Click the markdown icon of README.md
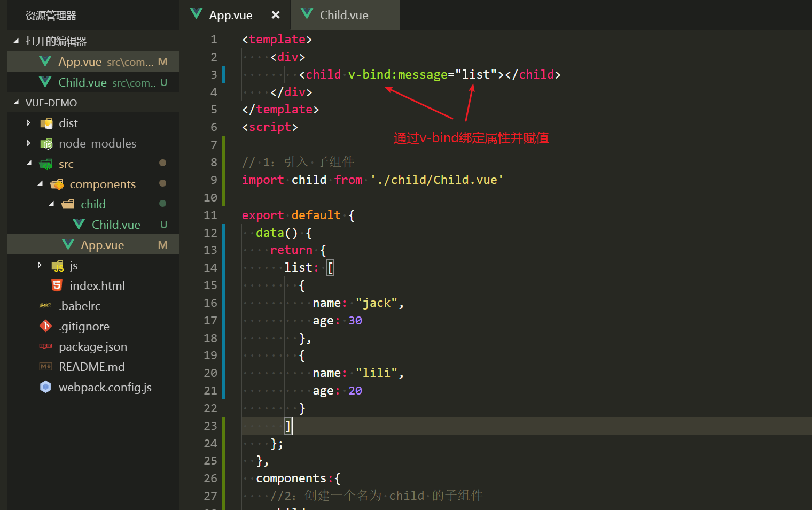The width and height of the screenshot is (812, 510). coord(45,367)
